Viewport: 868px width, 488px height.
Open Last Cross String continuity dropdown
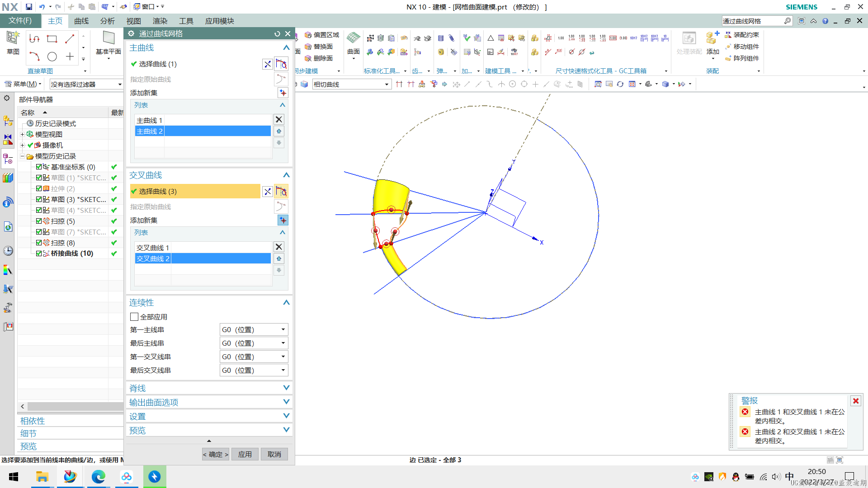point(254,371)
